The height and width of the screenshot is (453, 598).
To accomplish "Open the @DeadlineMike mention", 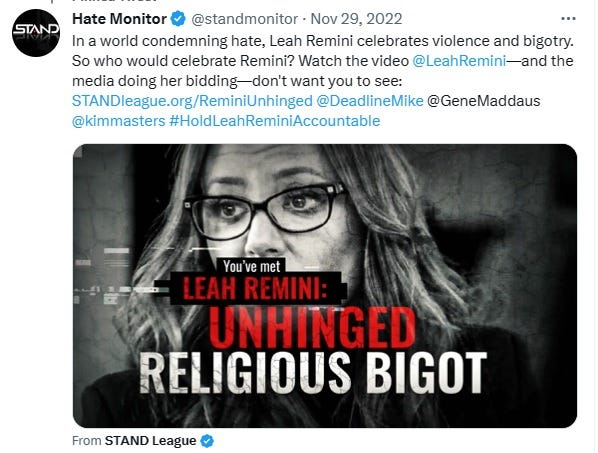I will click(x=370, y=101).
